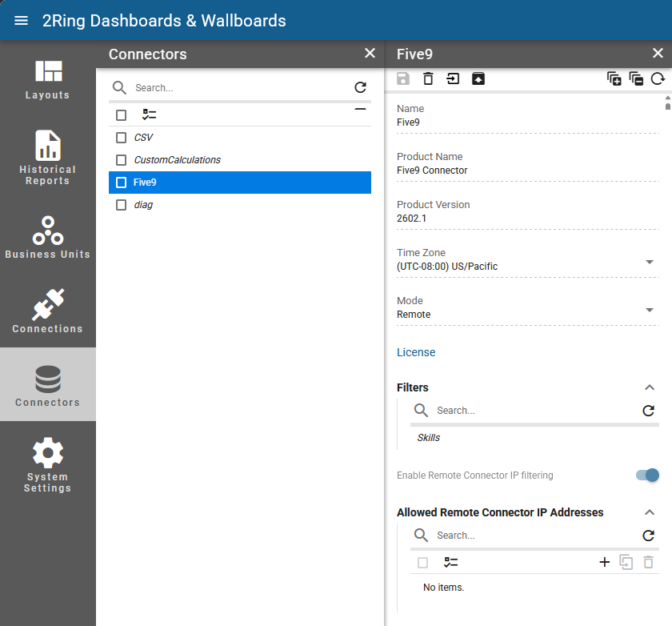Screen dimensions: 672x626
Task: Click the duplicate icon in IP Addresses list
Action: [626, 562]
